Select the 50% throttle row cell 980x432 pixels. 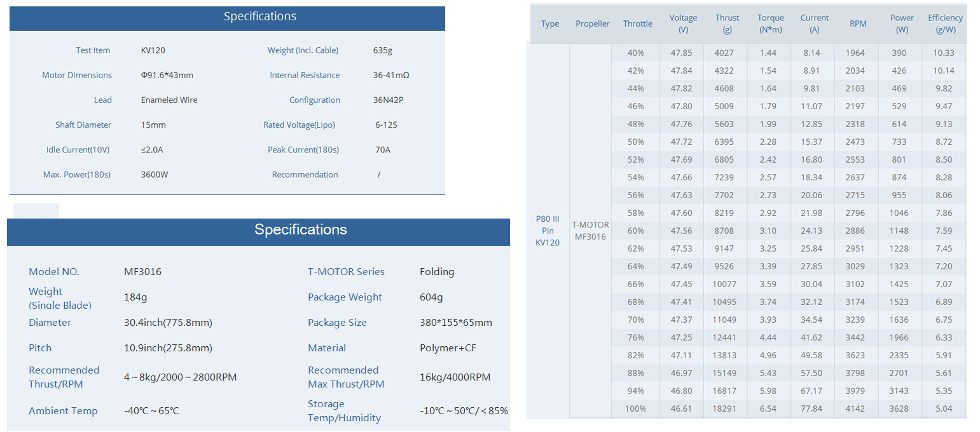click(x=635, y=142)
